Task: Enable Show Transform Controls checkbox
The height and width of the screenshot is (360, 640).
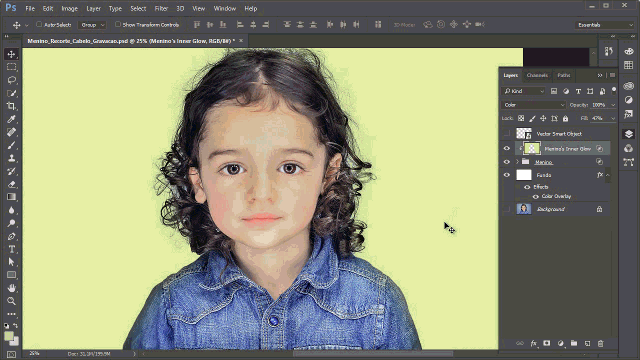Action: [x=118, y=24]
